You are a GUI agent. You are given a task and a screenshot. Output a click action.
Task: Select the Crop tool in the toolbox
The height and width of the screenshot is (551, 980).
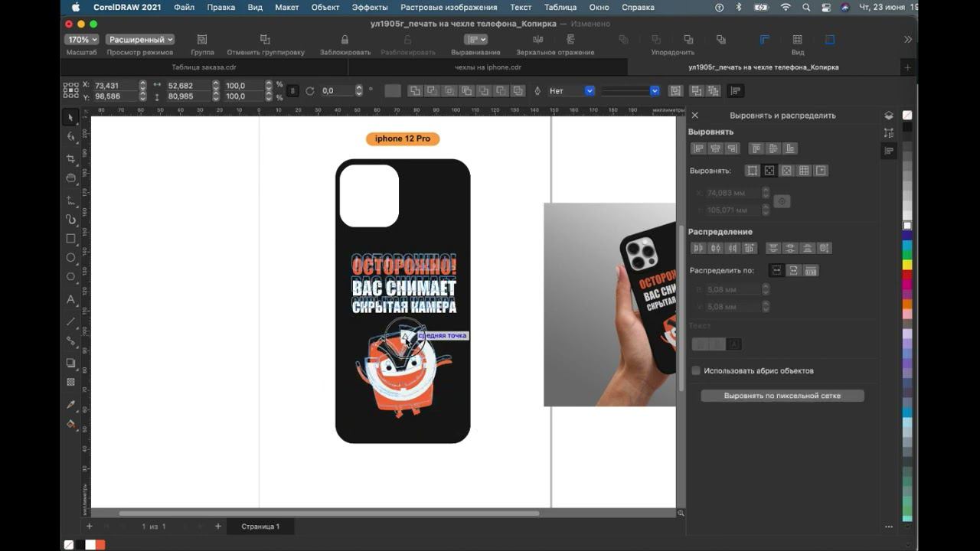71,158
